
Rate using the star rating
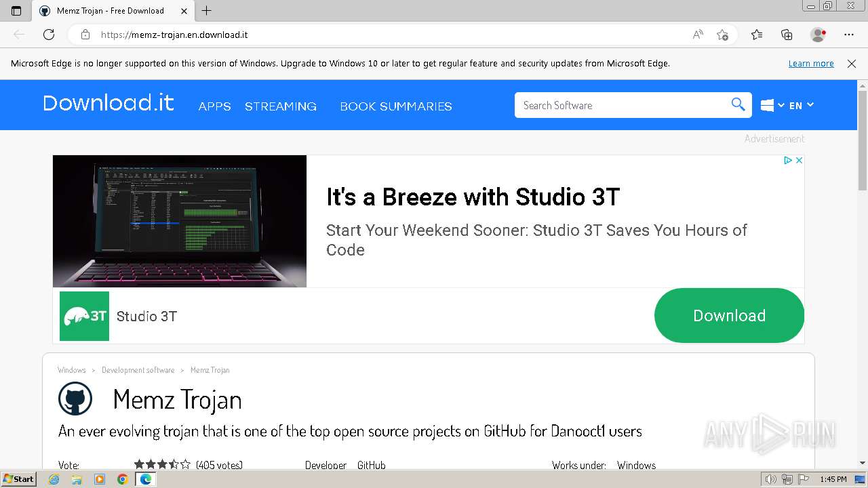click(x=162, y=464)
